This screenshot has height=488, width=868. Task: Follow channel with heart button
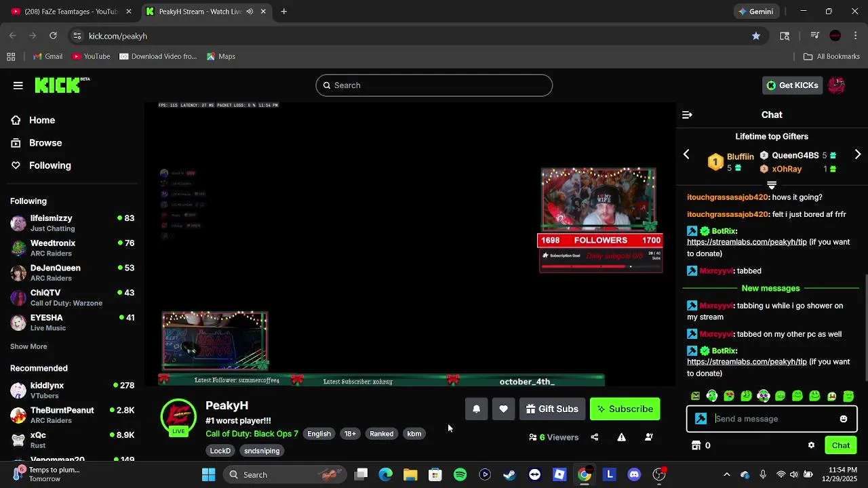click(x=503, y=409)
